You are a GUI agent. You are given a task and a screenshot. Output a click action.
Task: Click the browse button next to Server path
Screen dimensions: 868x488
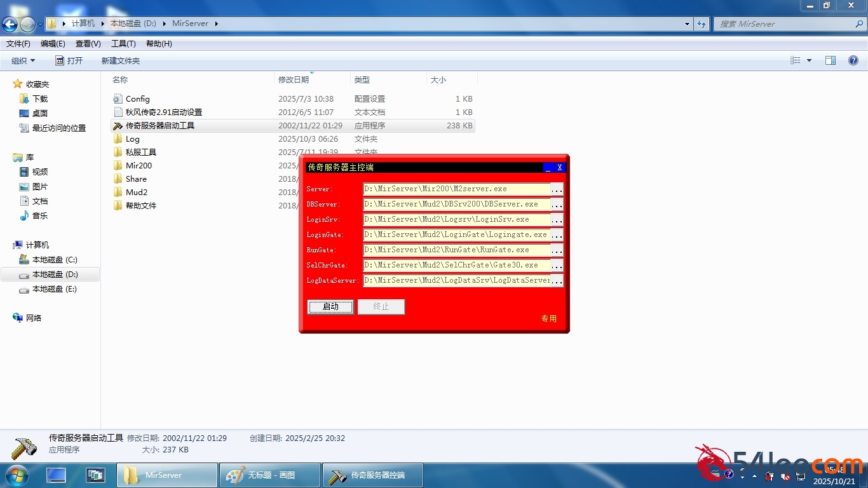point(557,189)
